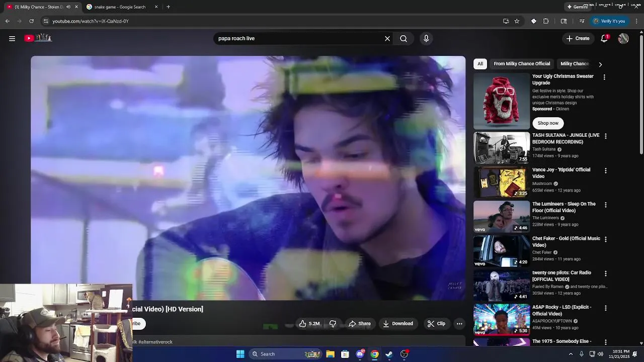
Task: Open the taskbar volume control
Action: [x=600, y=354]
